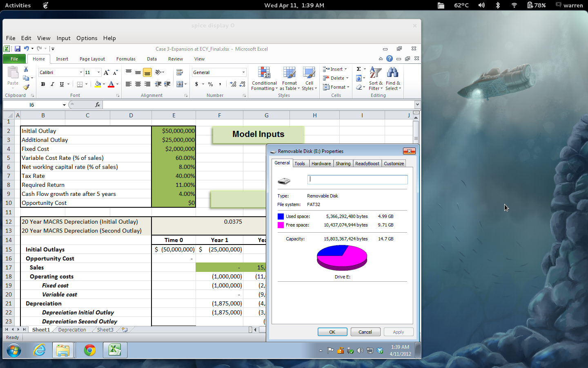Apply Percent Style to selection
The height and width of the screenshot is (368, 588).
pos(210,84)
